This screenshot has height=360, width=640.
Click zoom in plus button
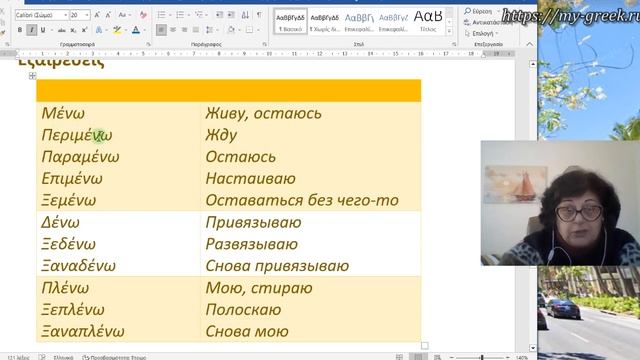(508, 358)
